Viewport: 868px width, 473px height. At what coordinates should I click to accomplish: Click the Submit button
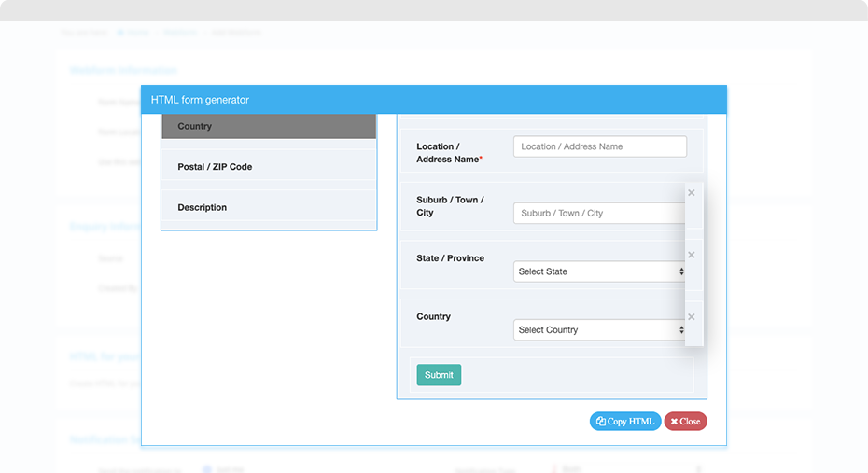coord(439,375)
